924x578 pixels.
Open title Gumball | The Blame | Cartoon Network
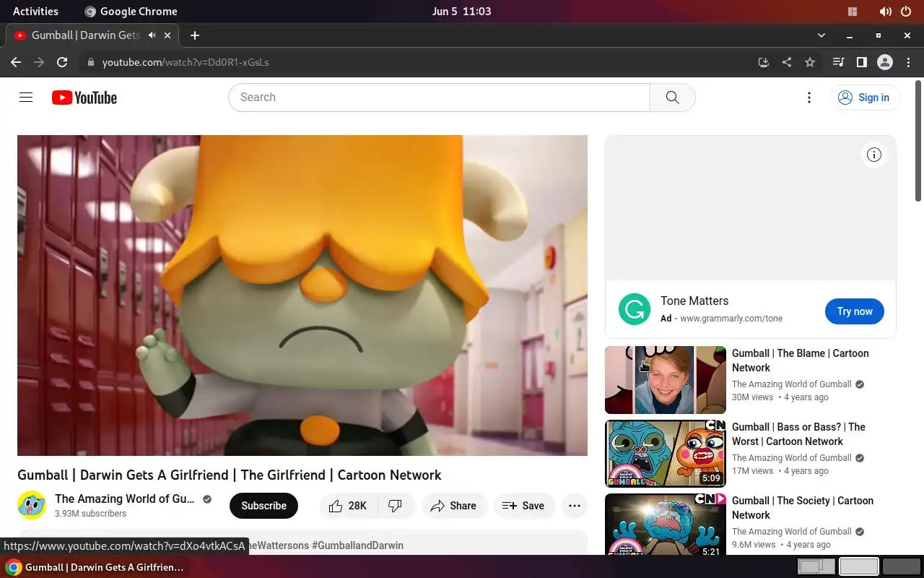click(801, 361)
